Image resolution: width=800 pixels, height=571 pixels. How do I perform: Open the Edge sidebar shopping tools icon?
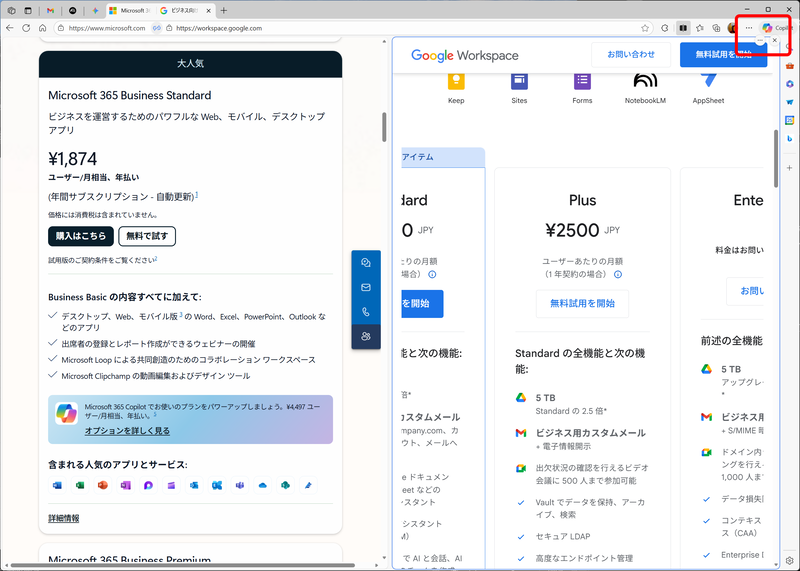(790, 65)
